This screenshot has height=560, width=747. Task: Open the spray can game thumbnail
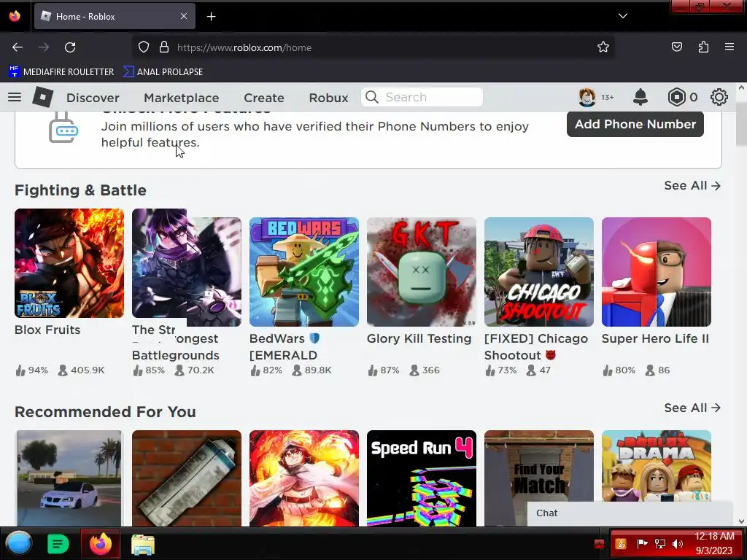(x=186, y=478)
